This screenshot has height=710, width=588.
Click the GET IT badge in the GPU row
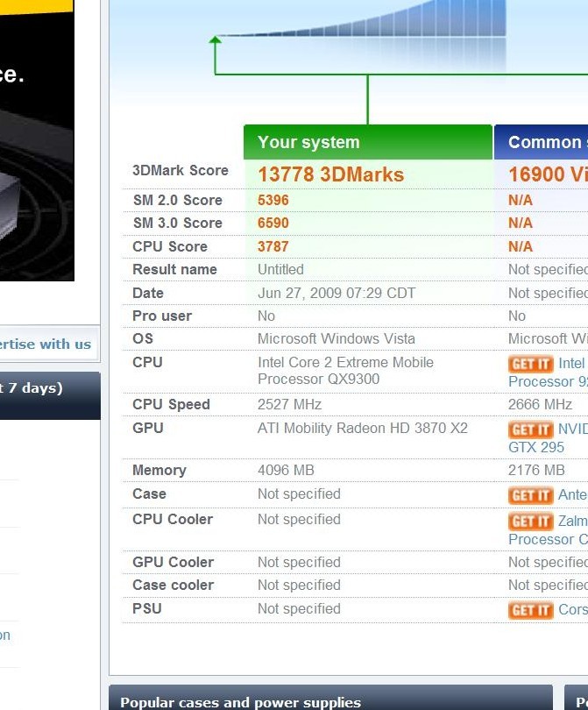[x=530, y=430]
